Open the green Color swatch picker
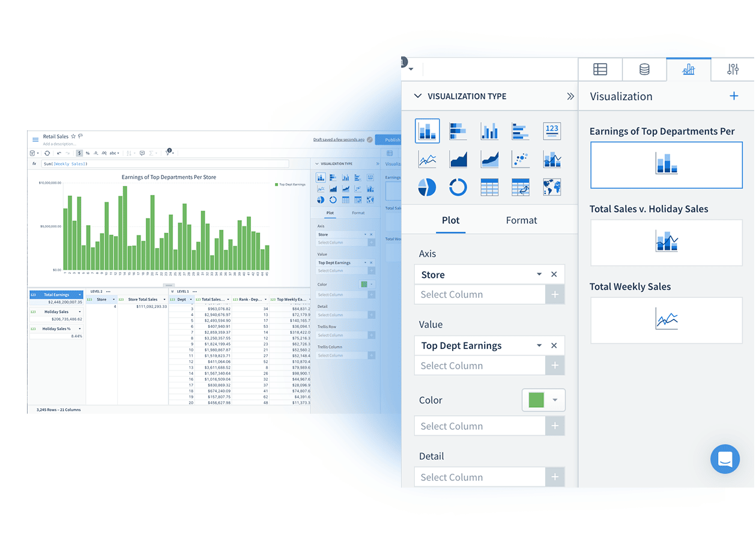 click(543, 400)
